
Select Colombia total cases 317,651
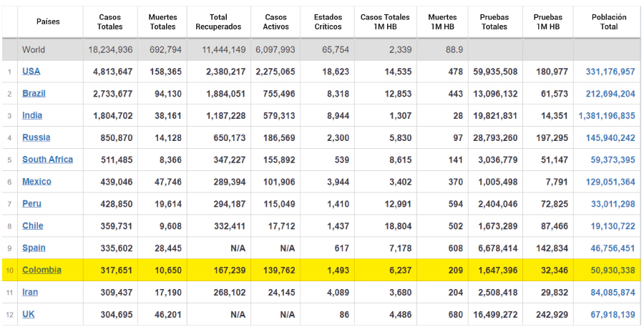[x=117, y=270]
